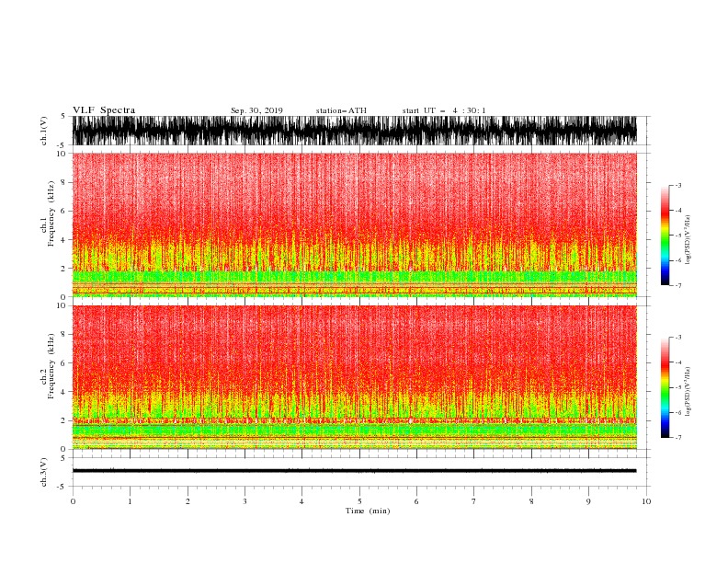Click the ch.2 spectrogram color scale bar
The height and width of the screenshot is (563, 728).
click(665, 387)
